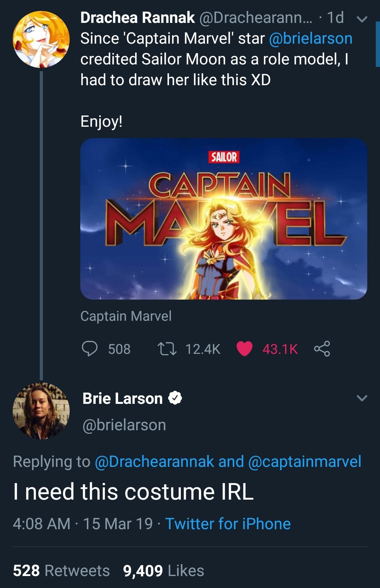View the 9,409 Likes list

[x=164, y=570]
